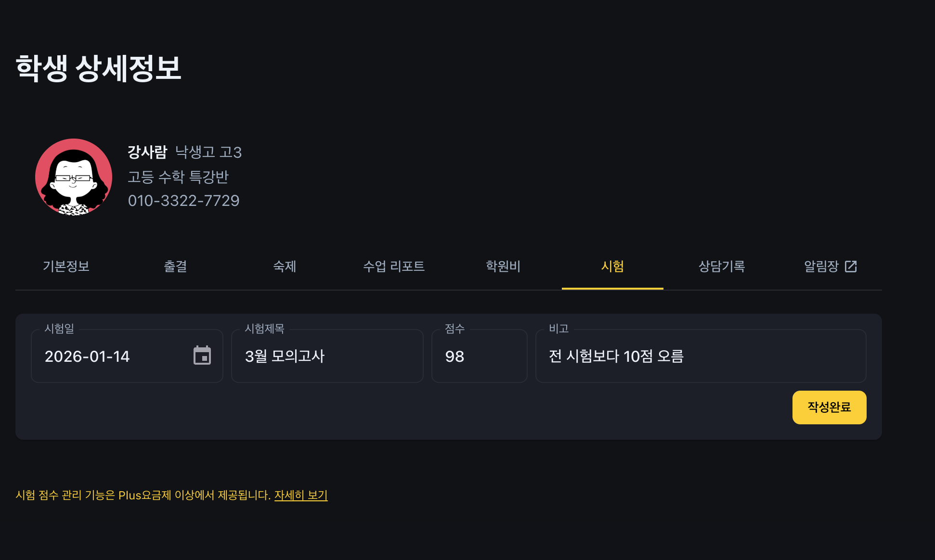Open the 출결 tab
Image resolution: width=935 pixels, height=560 pixels.
[175, 267]
